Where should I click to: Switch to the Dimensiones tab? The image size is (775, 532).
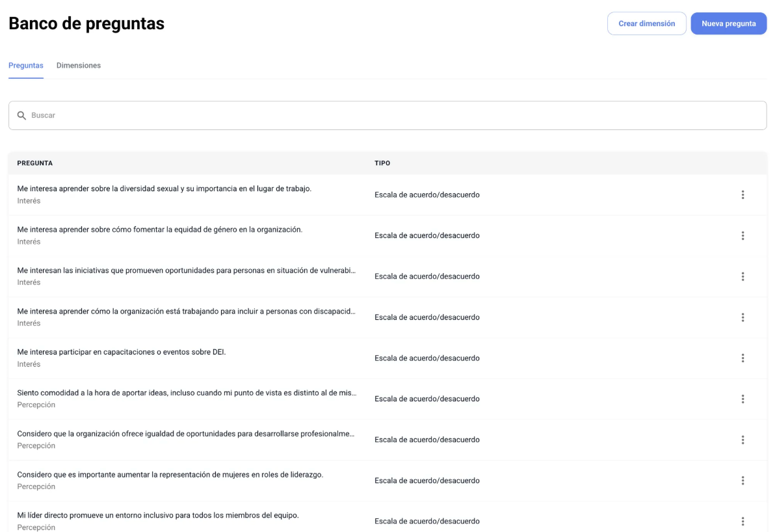pos(78,66)
